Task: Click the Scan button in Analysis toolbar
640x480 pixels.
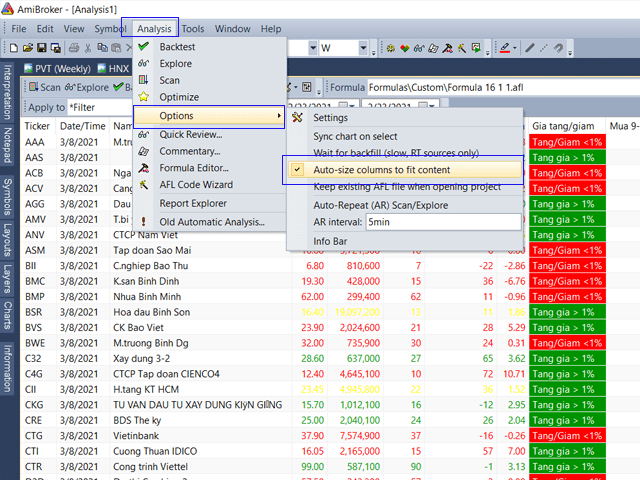Action: [x=45, y=87]
